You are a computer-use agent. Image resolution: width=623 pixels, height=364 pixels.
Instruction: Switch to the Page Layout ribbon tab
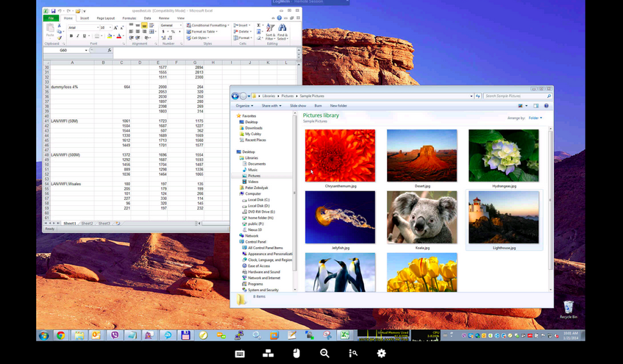(105, 18)
